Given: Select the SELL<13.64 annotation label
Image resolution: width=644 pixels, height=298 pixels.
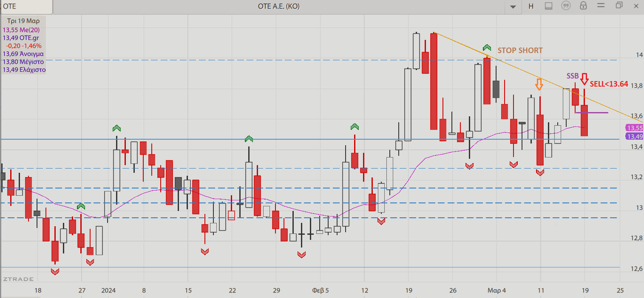Looking at the screenshot, I should [x=609, y=84].
